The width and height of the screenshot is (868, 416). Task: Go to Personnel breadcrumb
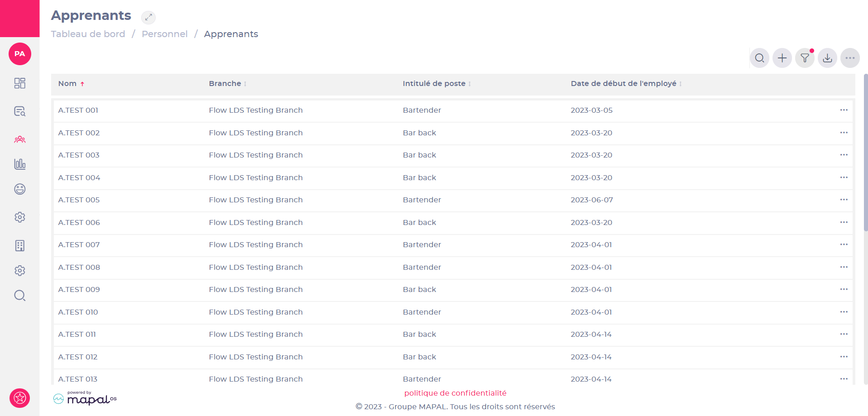[165, 34]
